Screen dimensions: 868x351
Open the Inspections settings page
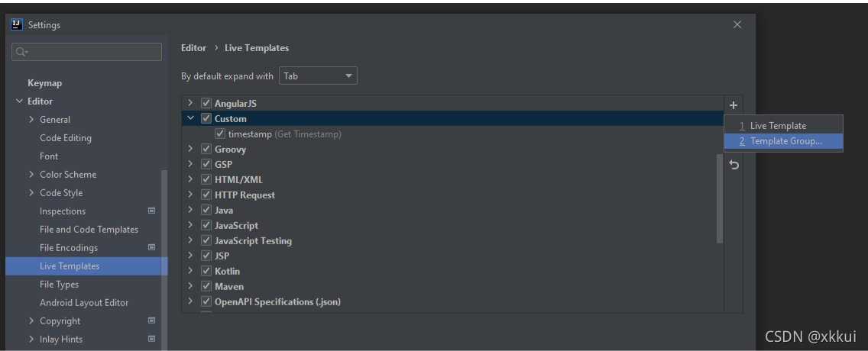(63, 211)
